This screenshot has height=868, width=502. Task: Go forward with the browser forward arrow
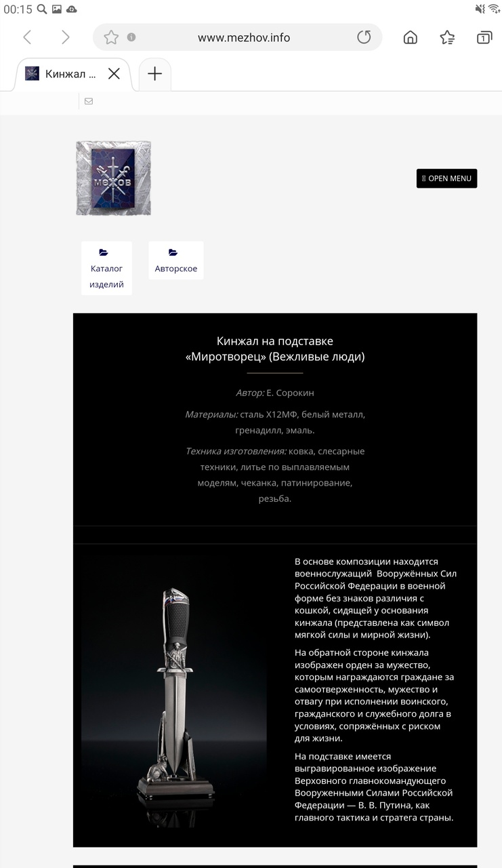coord(65,37)
